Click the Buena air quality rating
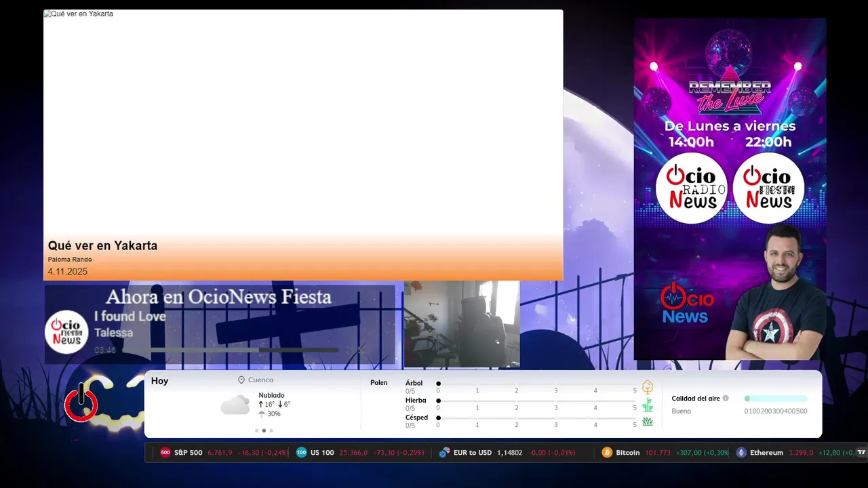This screenshot has height=488, width=868. [682, 411]
